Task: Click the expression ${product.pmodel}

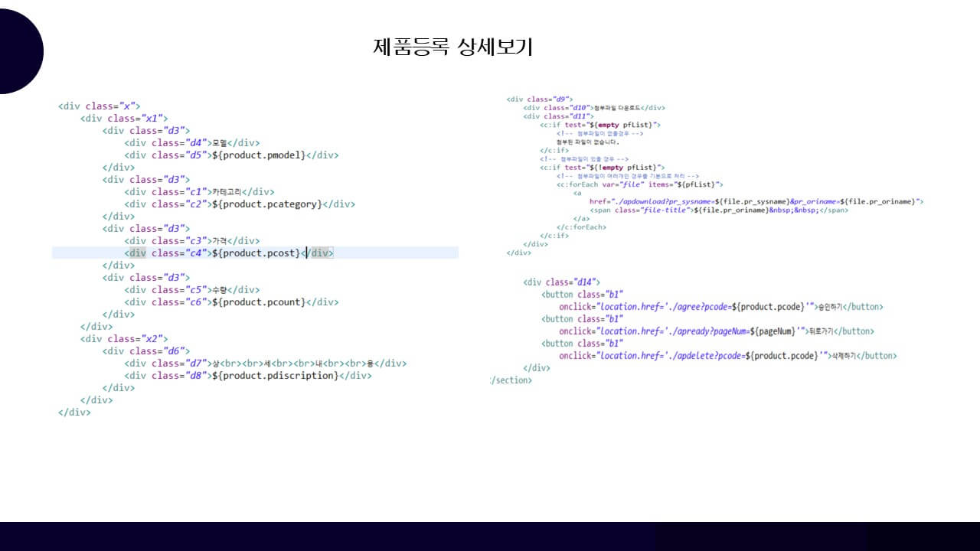Action: 259,155
